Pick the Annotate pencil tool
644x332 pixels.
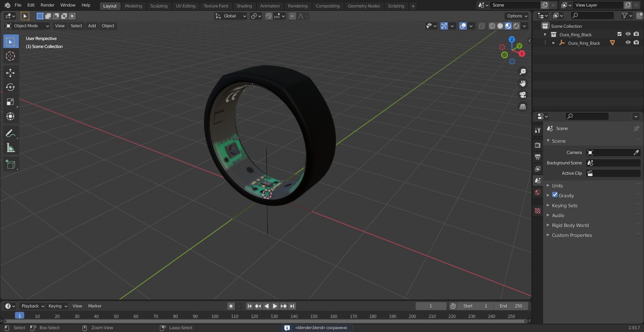[10, 134]
